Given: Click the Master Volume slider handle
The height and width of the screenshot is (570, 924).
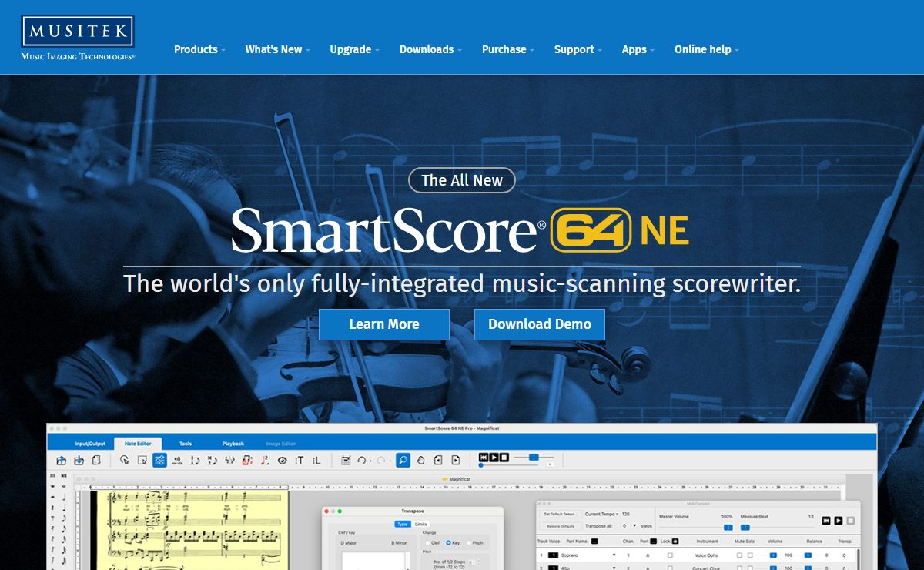Looking at the screenshot, I should point(728,528).
